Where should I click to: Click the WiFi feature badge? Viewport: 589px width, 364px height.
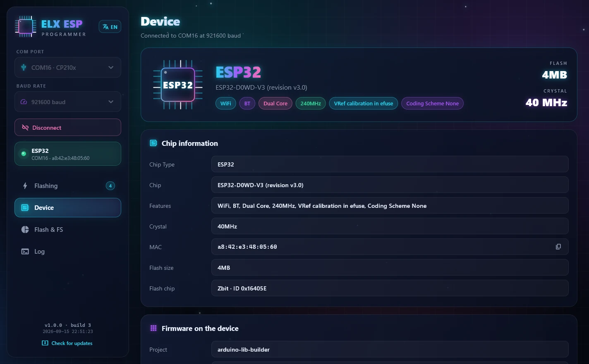pos(226,103)
